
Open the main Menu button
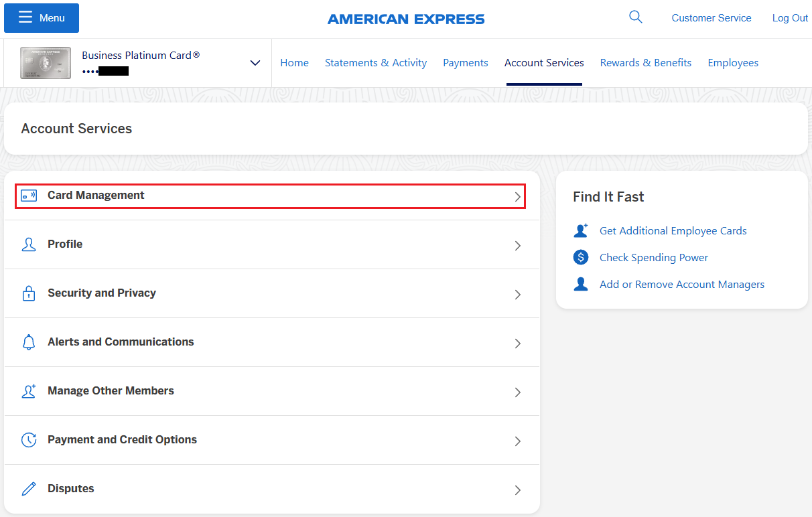click(x=42, y=18)
